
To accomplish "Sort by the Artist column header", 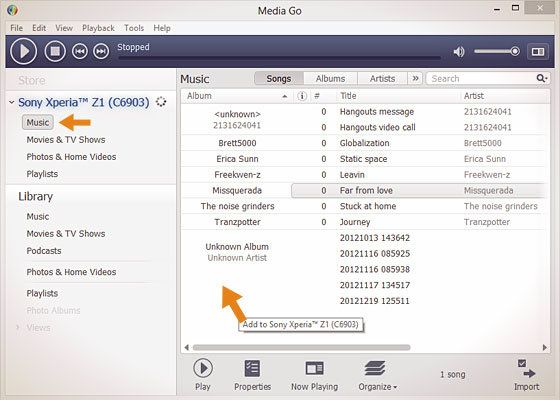I will pyautogui.click(x=504, y=96).
